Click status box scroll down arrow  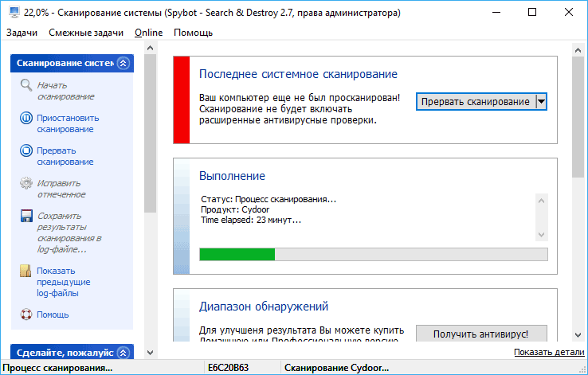(541, 235)
